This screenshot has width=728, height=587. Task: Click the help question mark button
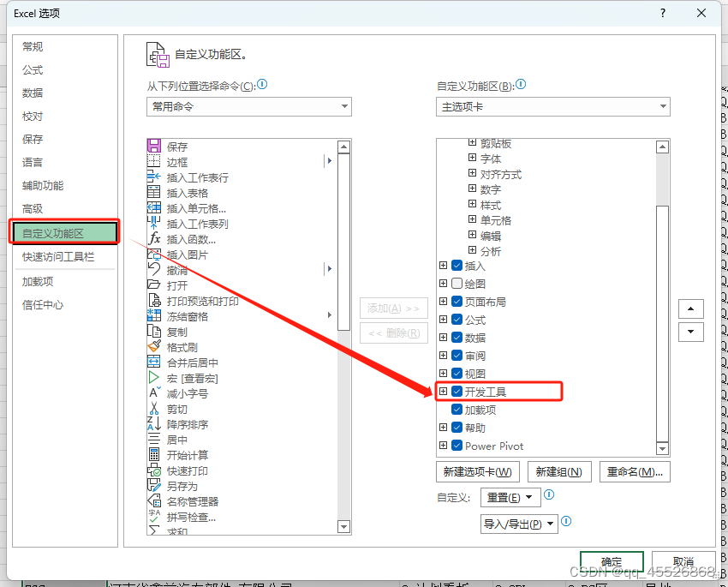(663, 13)
